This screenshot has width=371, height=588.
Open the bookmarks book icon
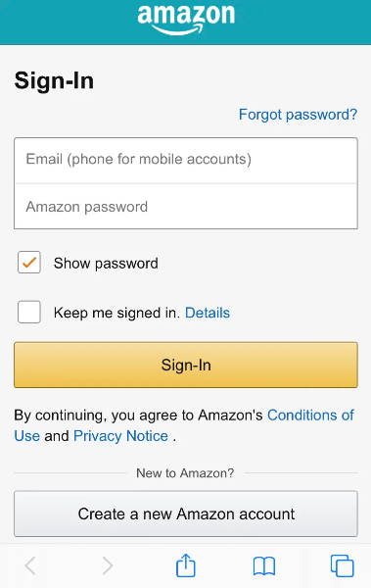point(264,565)
